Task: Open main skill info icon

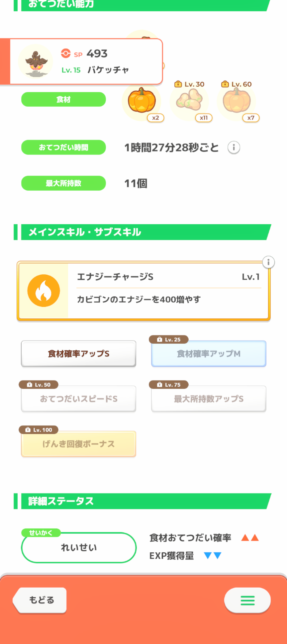Action: [x=268, y=262]
